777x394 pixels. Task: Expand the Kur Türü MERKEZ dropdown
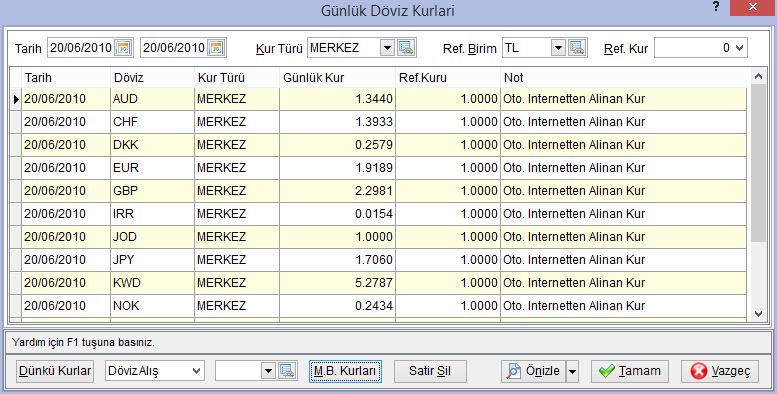tap(388, 48)
